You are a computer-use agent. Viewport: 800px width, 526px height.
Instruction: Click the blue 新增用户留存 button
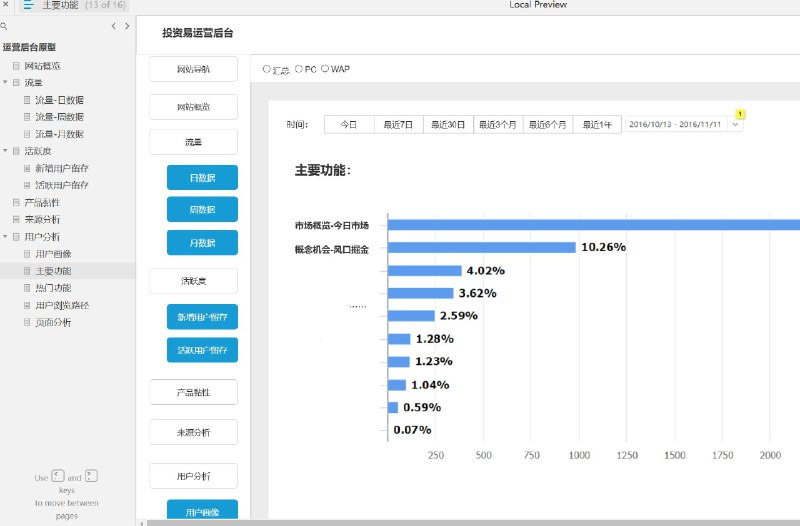point(202,317)
